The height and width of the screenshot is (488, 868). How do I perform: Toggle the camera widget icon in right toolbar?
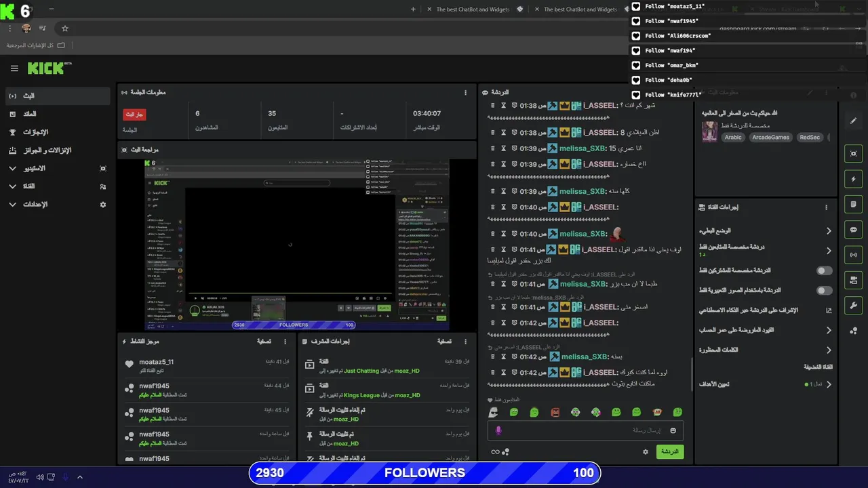854,280
